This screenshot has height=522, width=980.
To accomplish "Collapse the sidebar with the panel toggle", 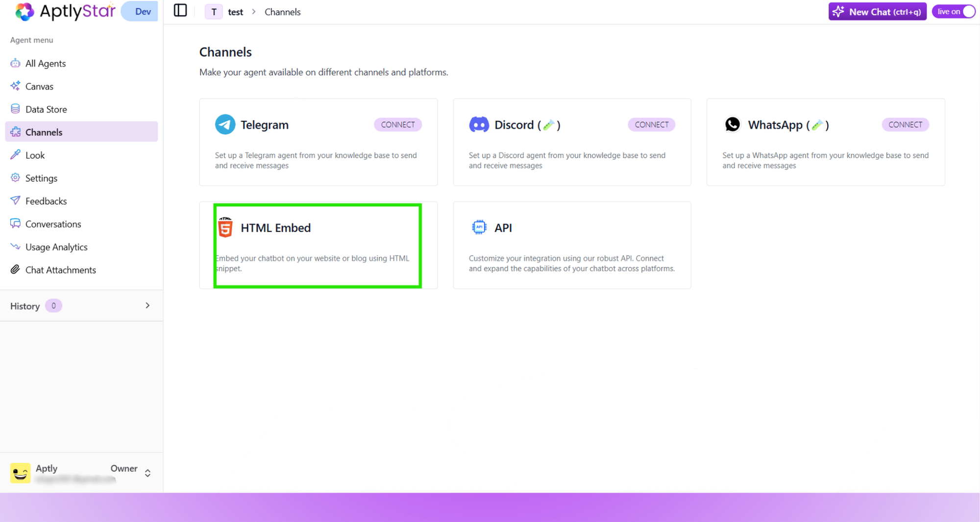I will [x=180, y=10].
